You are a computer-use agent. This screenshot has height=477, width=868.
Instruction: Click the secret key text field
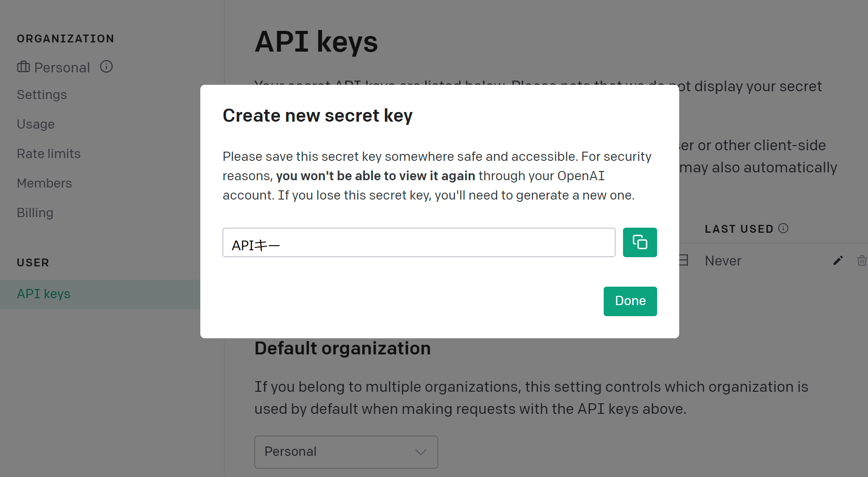pos(419,243)
